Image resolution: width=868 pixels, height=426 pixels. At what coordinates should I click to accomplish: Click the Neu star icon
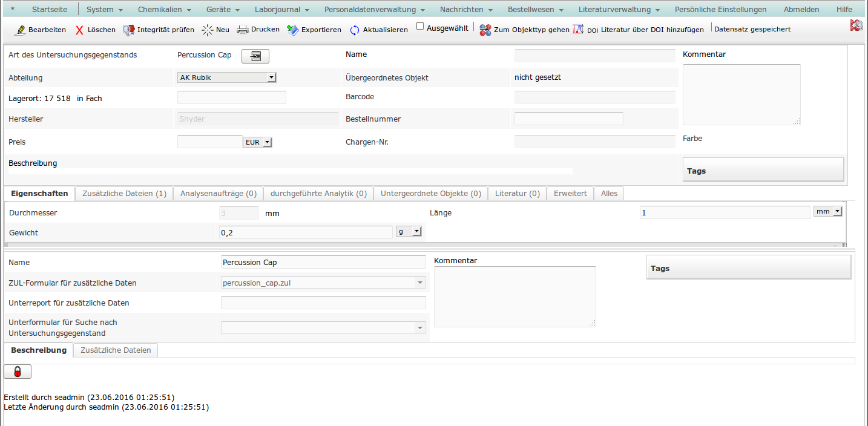point(208,30)
